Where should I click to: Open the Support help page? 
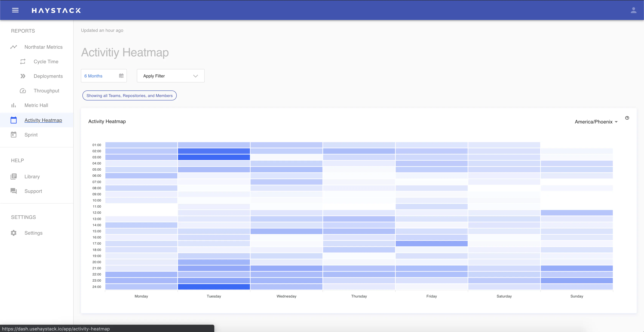tap(33, 191)
